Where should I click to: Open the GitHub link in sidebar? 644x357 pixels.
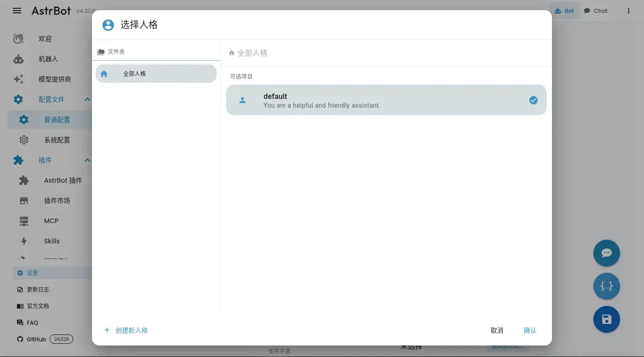pos(36,339)
